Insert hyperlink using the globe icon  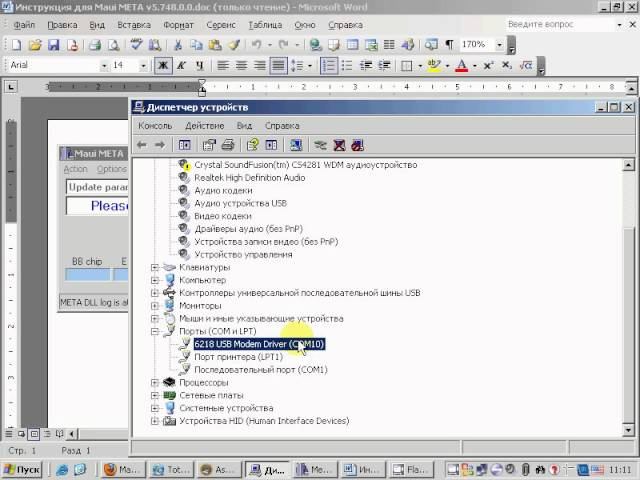[x=315, y=44]
